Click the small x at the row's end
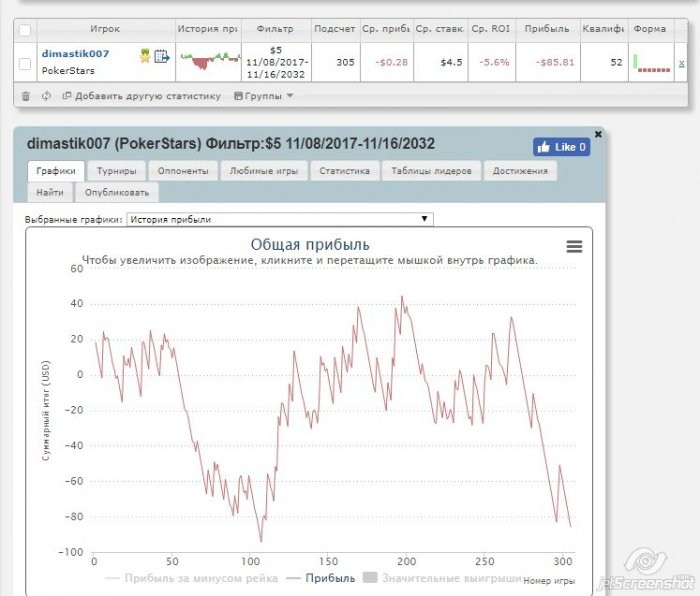Image resolution: width=700 pixels, height=596 pixels. [681, 63]
